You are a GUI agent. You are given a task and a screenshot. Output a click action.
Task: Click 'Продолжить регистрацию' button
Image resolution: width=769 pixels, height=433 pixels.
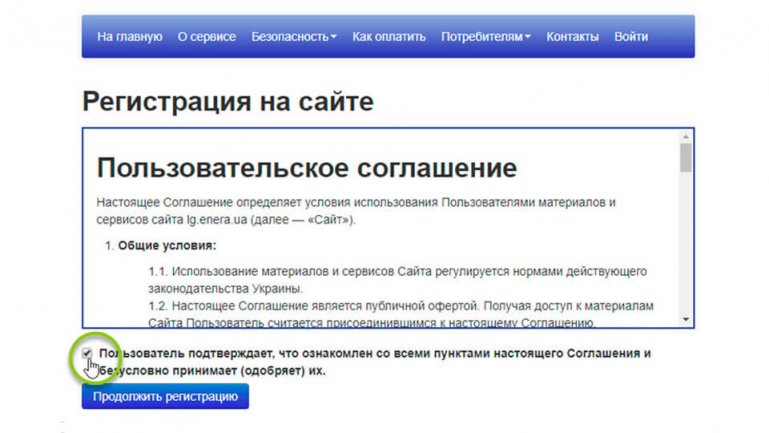(x=165, y=396)
